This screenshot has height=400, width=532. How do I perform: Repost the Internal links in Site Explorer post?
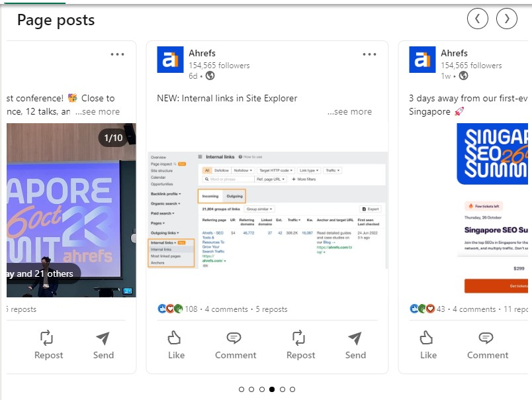pos(300,345)
